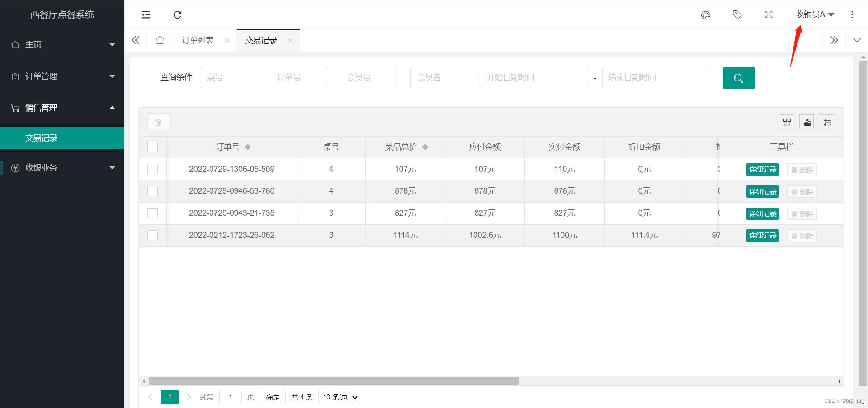Check row for order 2022-0729-0946-53-780
The image size is (868, 408).
[153, 191]
